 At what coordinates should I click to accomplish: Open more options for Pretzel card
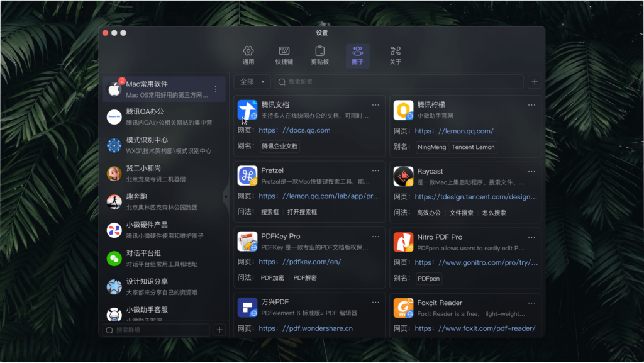375,171
